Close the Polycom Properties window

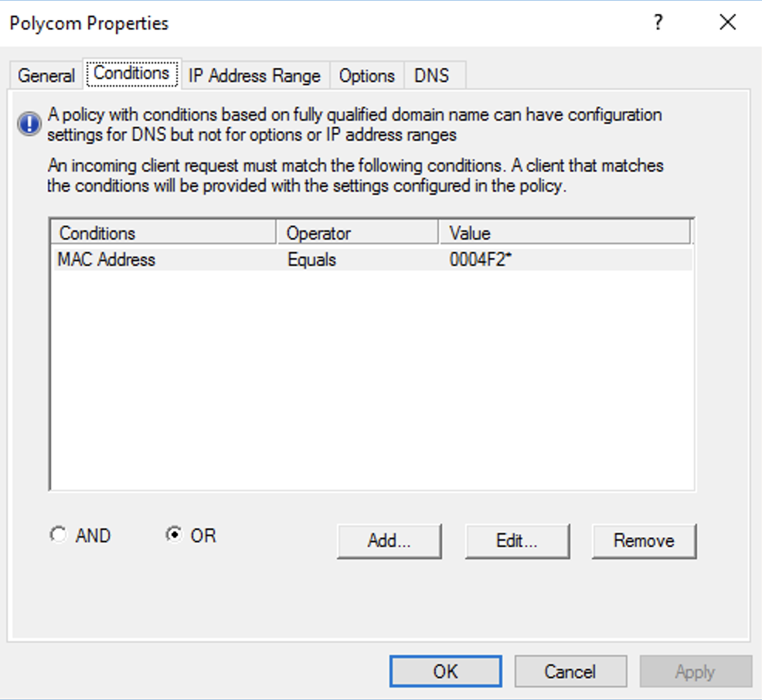tap(727, 22)
